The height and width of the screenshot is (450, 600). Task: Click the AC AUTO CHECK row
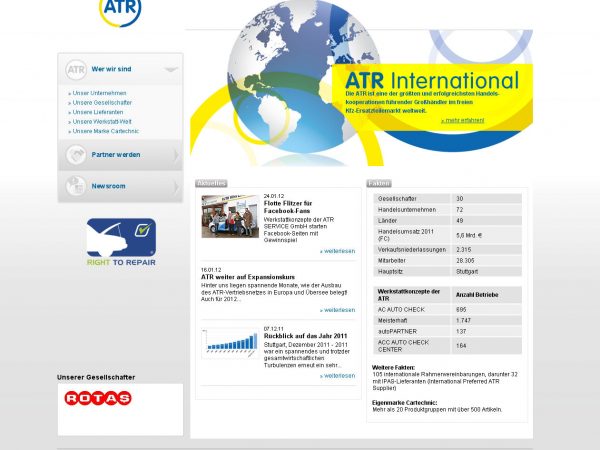[x=447, y=310]
